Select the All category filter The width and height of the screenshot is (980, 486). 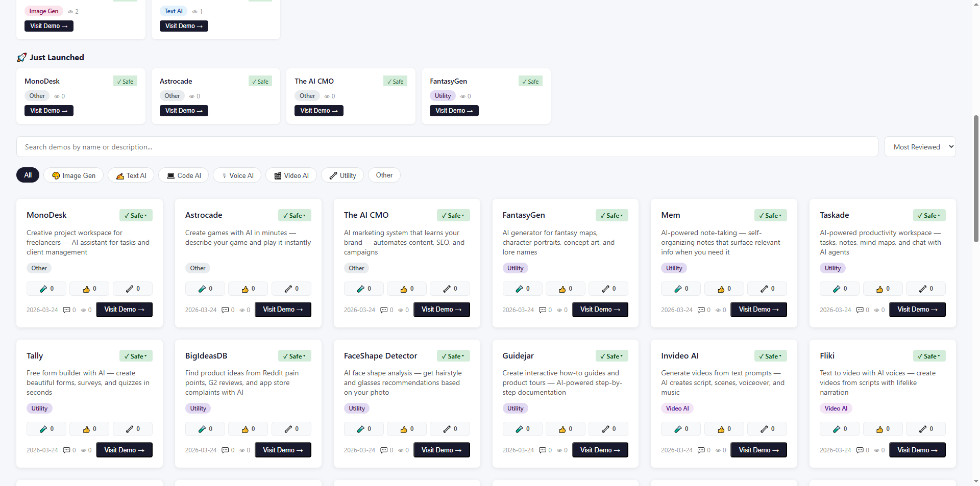point(28,175)
